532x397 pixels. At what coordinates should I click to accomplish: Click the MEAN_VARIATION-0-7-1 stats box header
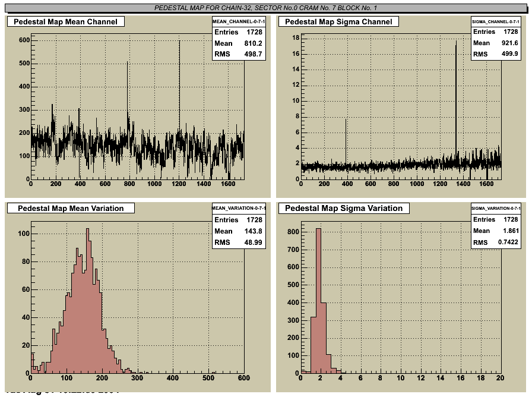pos(239,208)
